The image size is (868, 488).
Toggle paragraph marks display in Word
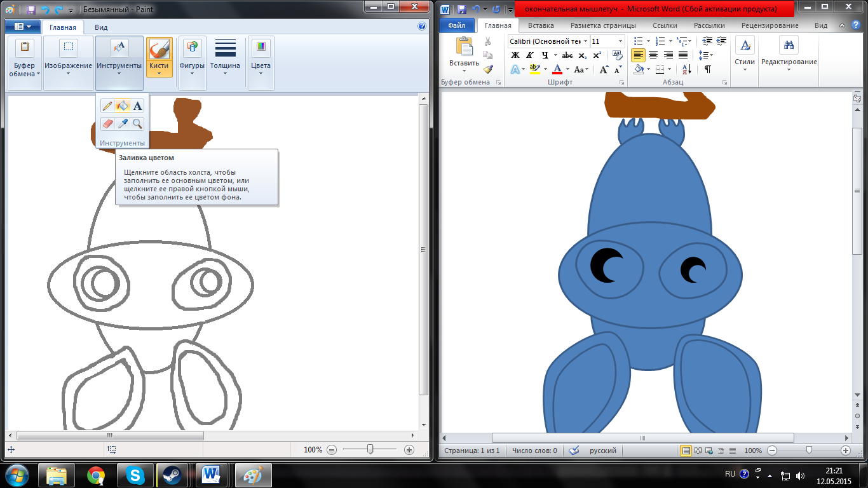click(x=708, y=70)
